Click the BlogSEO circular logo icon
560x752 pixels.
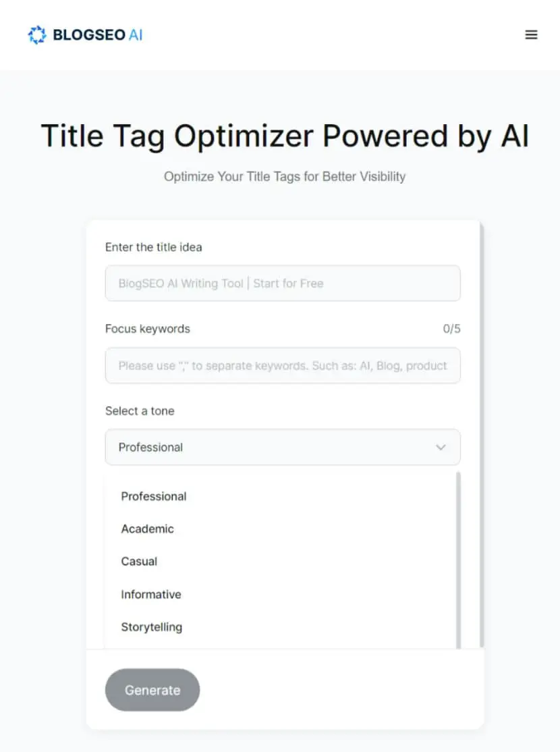[37, 34]
